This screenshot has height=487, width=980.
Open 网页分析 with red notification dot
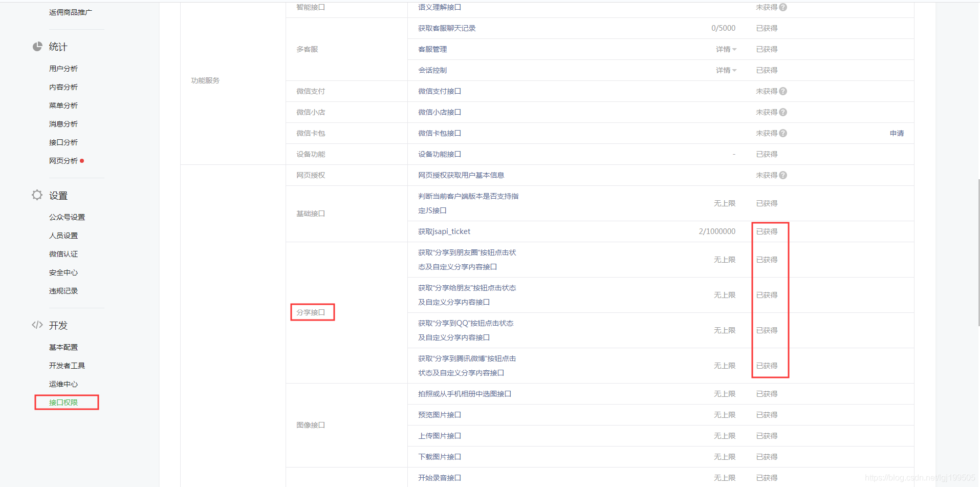(62, 160)
